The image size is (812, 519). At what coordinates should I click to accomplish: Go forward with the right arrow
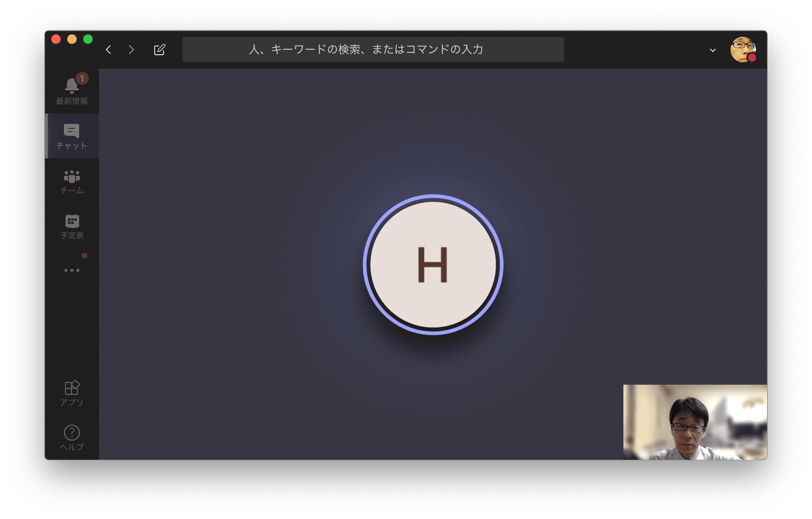(132, 50)
